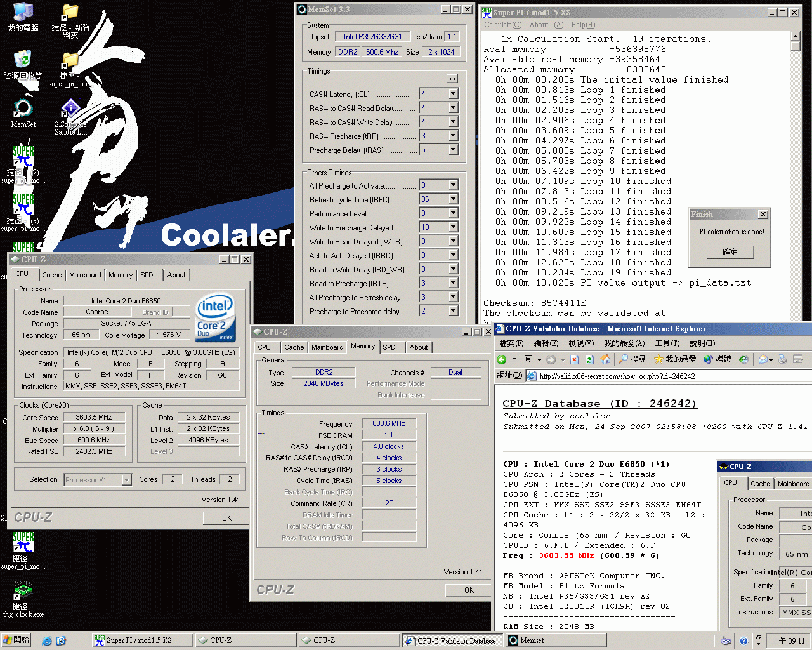Click the Rated FSB value field
This screenshot has height=650, width=812.
point(94,451)
